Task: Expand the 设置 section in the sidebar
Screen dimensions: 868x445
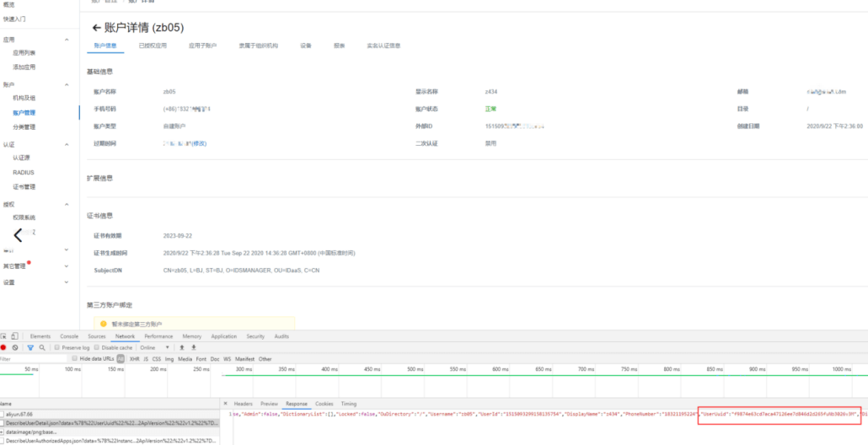Action: (x=67, y=282)
